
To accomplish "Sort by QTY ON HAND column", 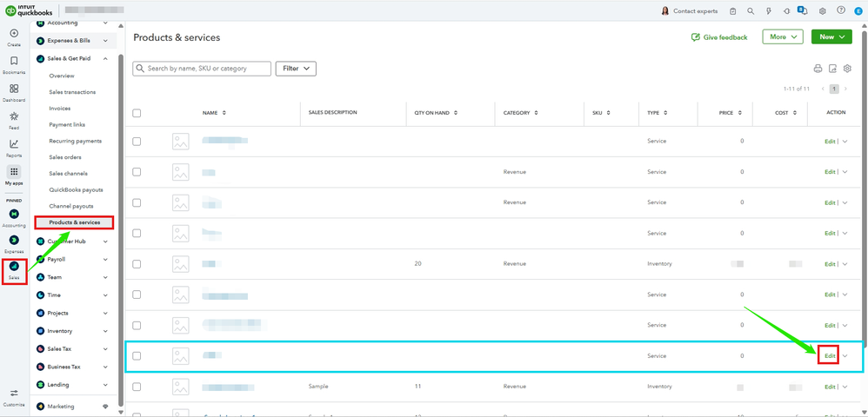I will point(456,113).
